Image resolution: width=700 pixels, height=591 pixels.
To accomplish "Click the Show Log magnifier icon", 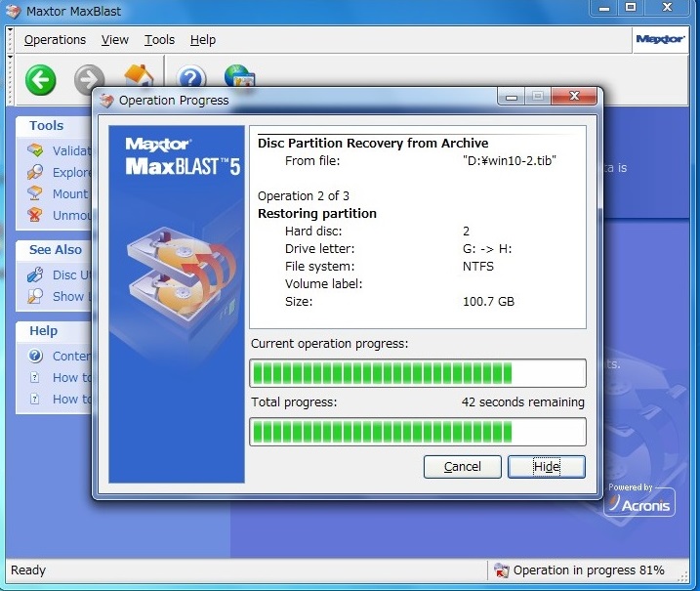I will click(35, 296).
